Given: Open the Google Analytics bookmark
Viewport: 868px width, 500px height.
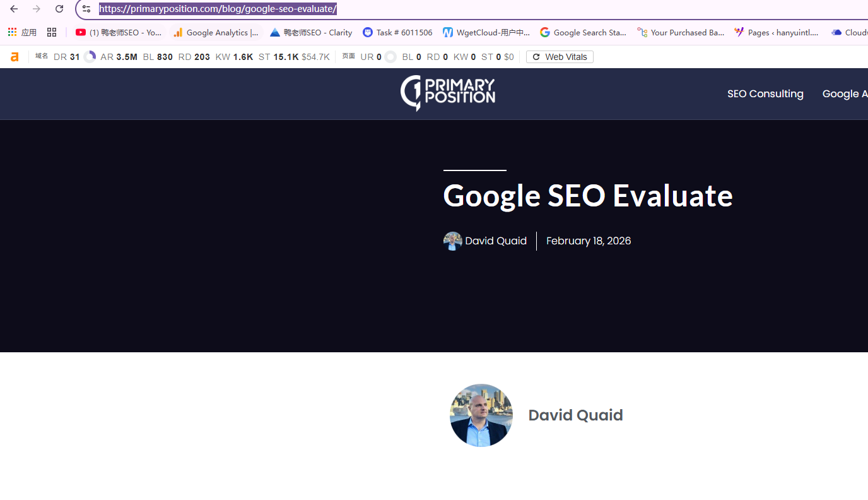Looking at the screenshot, I should 216,32.
